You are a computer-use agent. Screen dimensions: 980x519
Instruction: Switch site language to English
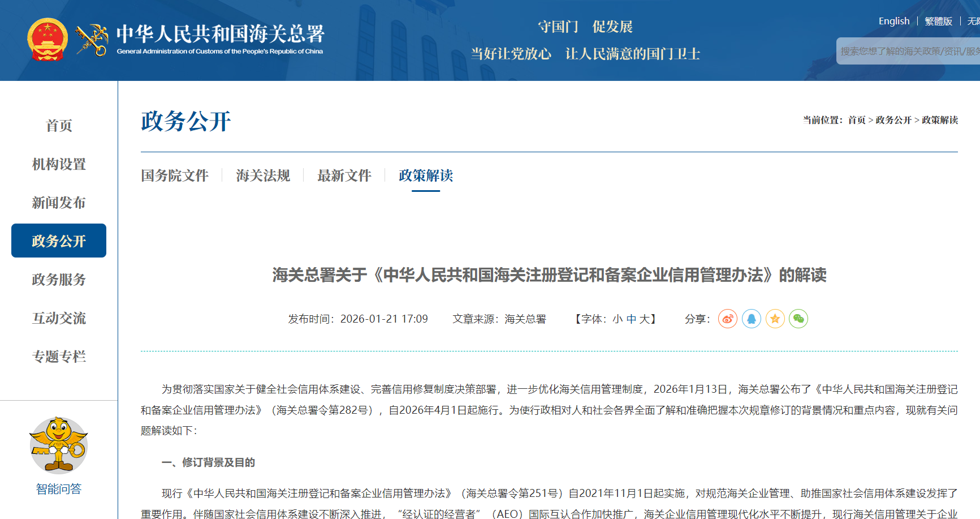pyautogui.click(x=893, y=22)
